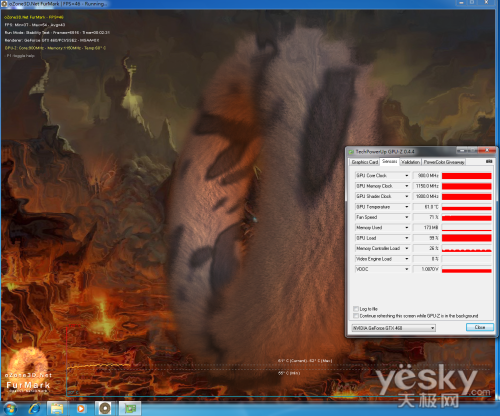Click the GPU-Z screenshot camera icon
Screen dimensions: 500x416
(489, 161)
